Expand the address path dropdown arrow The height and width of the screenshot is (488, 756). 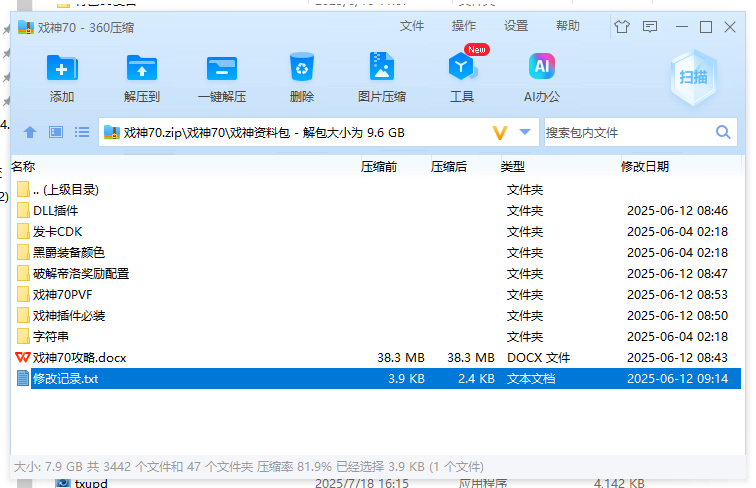pyautogui.click(x=526, y=132)
